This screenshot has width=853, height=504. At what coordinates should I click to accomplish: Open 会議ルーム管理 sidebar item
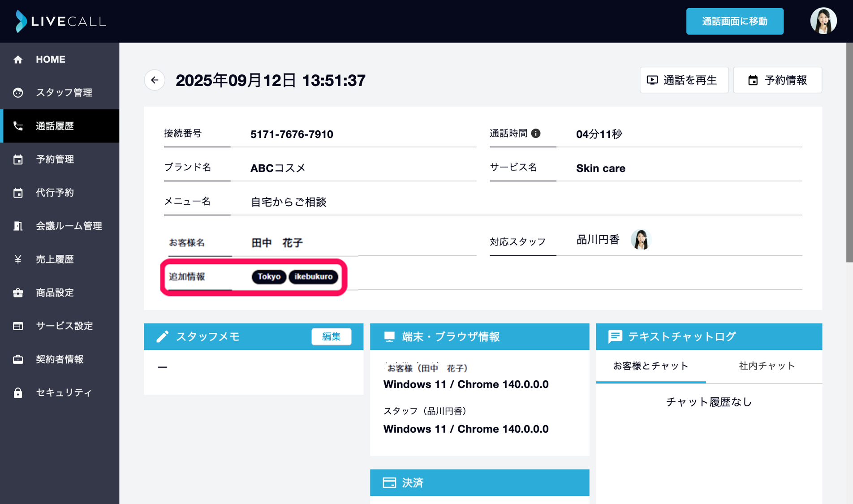(x=60, y=226)
